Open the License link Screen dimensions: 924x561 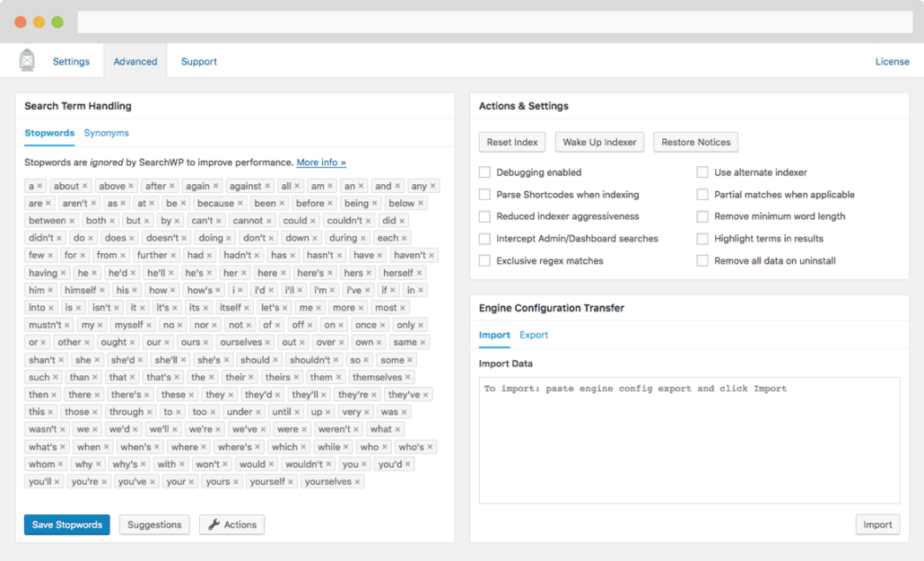point(892,61)
